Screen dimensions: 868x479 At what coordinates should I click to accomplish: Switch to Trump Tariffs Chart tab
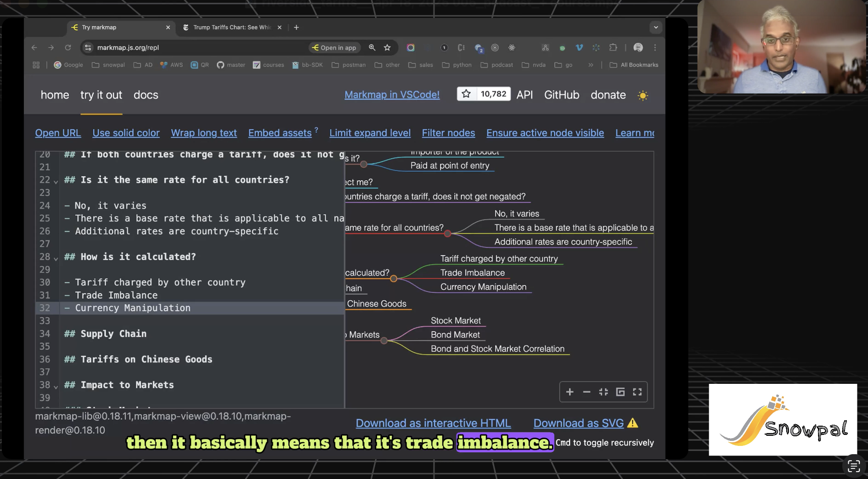pos(232,27)
